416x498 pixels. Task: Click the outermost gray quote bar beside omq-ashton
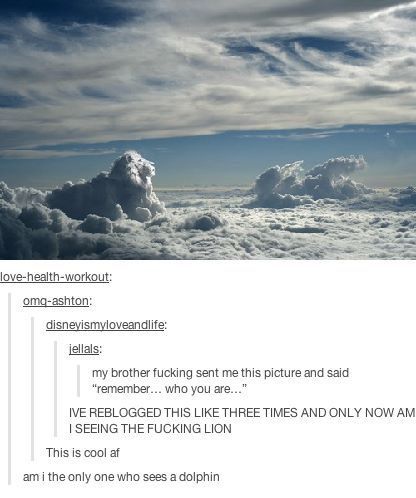tap(10, 388)
